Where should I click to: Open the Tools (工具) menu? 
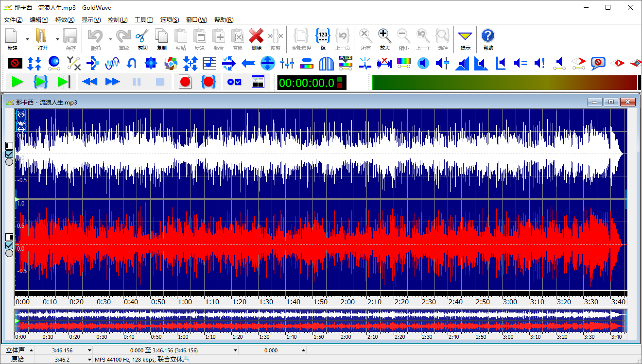point(143,20)
